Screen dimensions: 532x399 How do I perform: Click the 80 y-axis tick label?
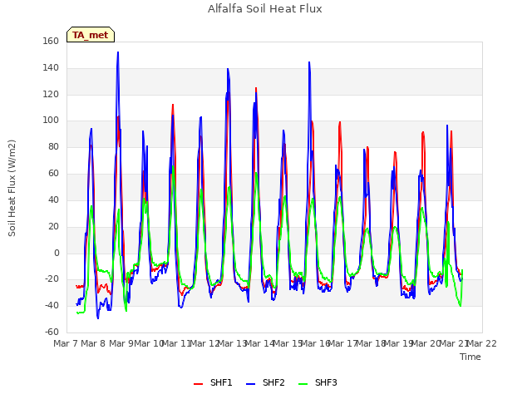pyautogui.click(x=53, y=146)
